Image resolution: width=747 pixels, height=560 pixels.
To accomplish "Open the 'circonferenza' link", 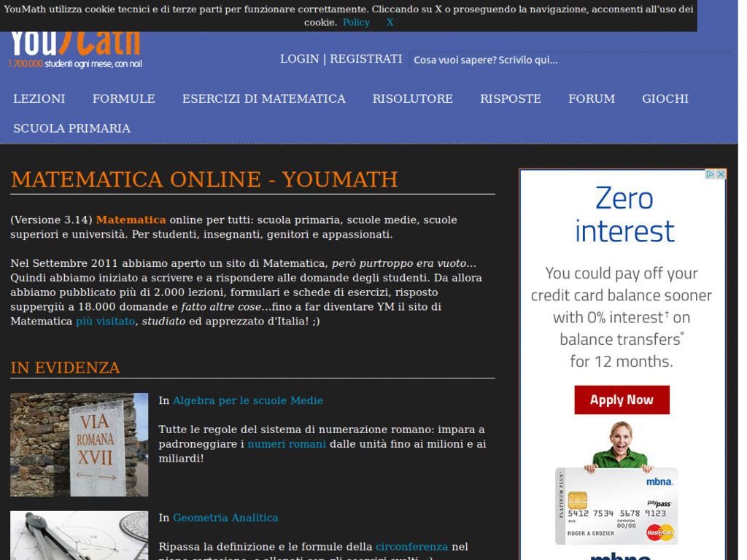I will click(411, 547).
